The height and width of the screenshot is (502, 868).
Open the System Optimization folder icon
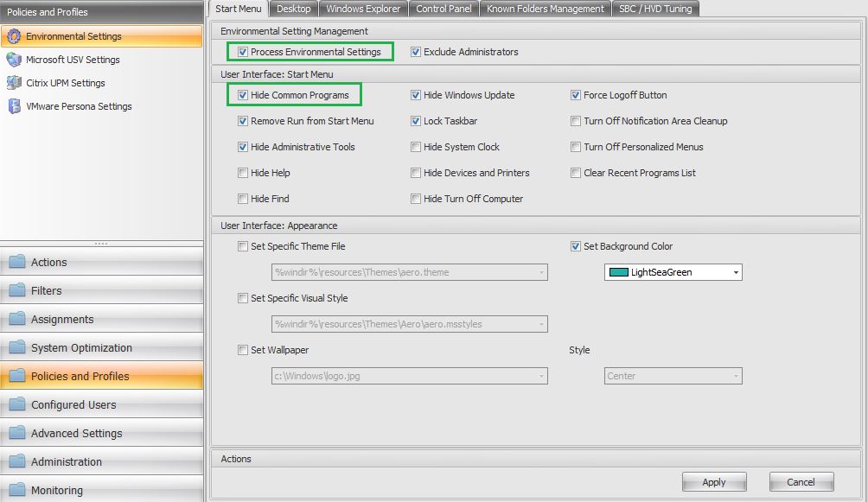pyautogui.click(x=16, y=348)
